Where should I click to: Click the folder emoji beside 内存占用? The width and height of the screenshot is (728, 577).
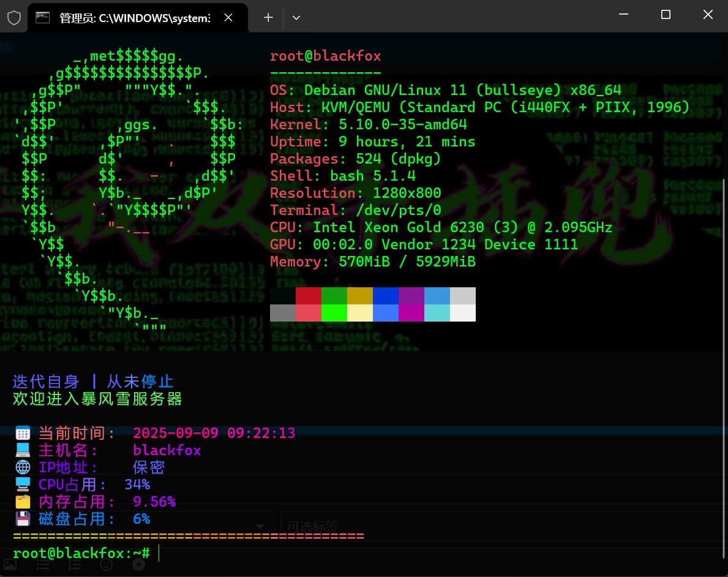23,502
